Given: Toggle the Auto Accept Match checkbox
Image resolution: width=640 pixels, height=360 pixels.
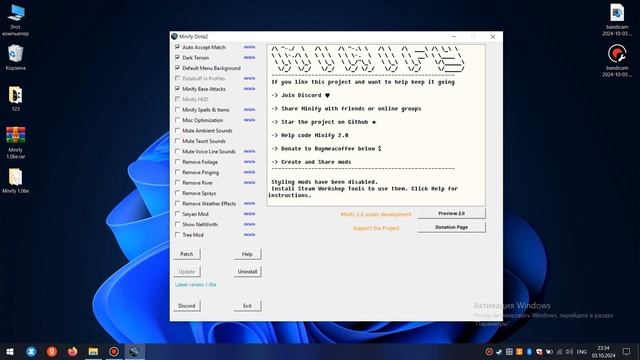Looking at the screenshot, I should coord(178,47).
